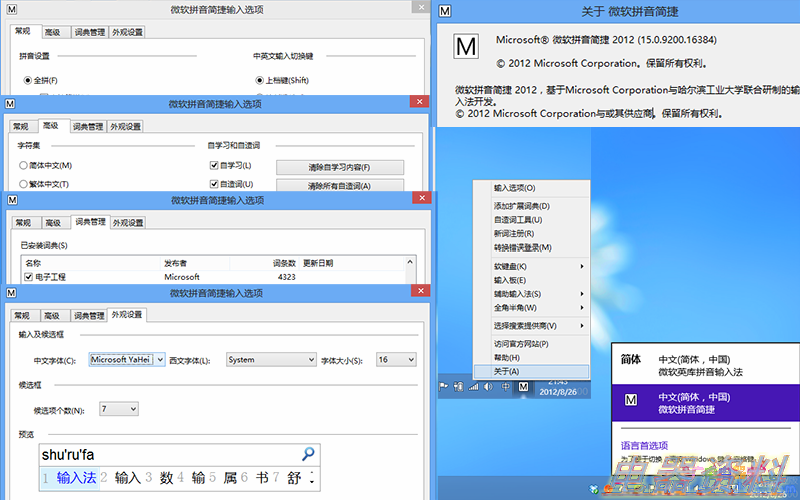
Task: Uncheck the 电子工程 dictionary checkbox
Action: tap(29, 277)
